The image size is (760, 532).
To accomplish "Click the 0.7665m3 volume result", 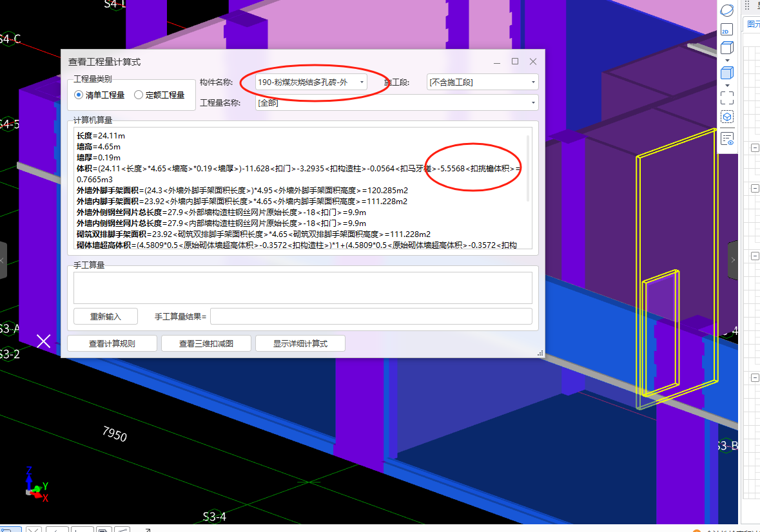I will coord(95,180).
